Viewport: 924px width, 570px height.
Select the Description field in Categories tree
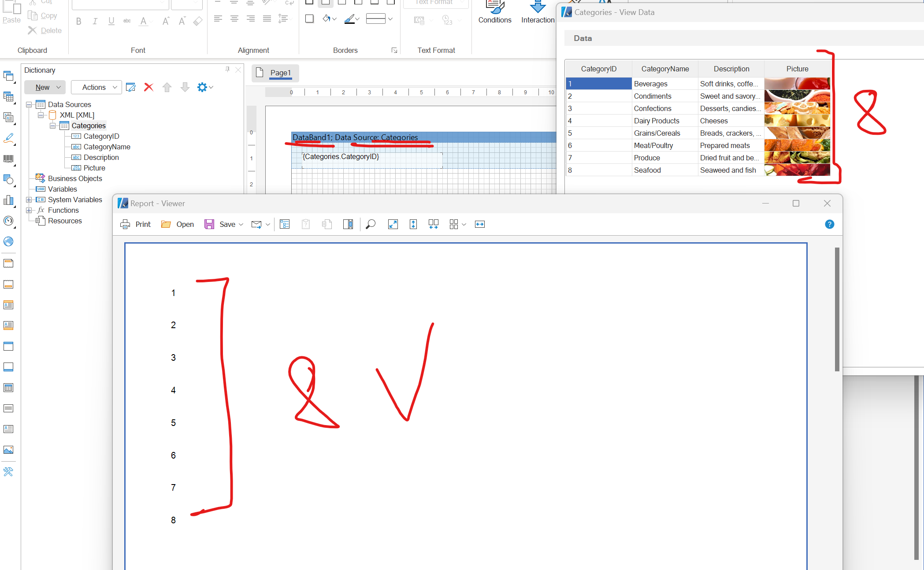coord(100,157)
